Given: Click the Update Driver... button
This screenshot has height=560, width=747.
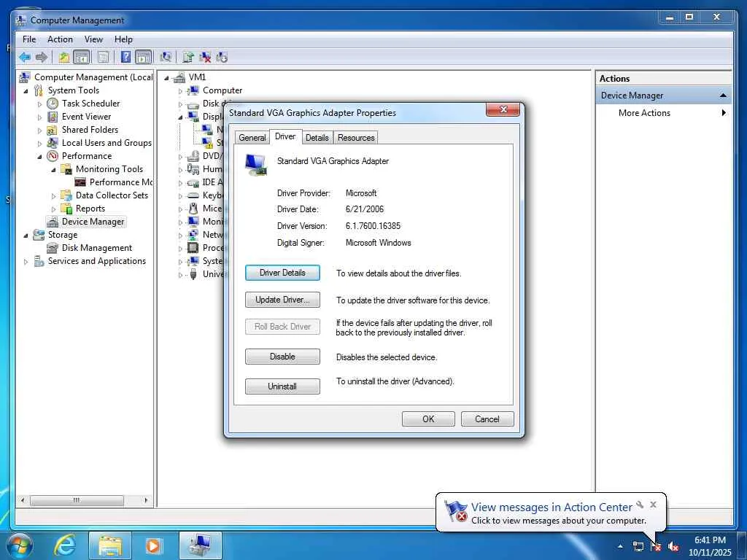Looking at the screenshot, I should pyautogui.click(x=282, y=300).
